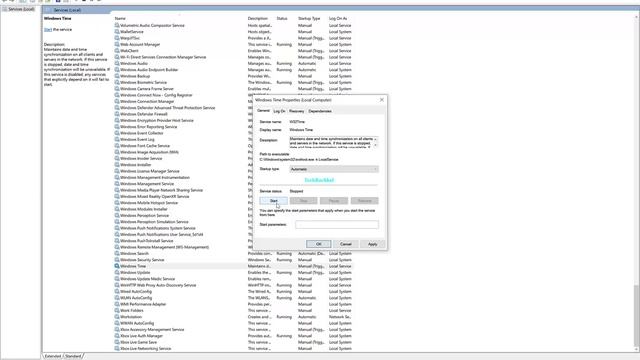
Task: Click the Workstation service icon
Action: click(x=117, y=317)
